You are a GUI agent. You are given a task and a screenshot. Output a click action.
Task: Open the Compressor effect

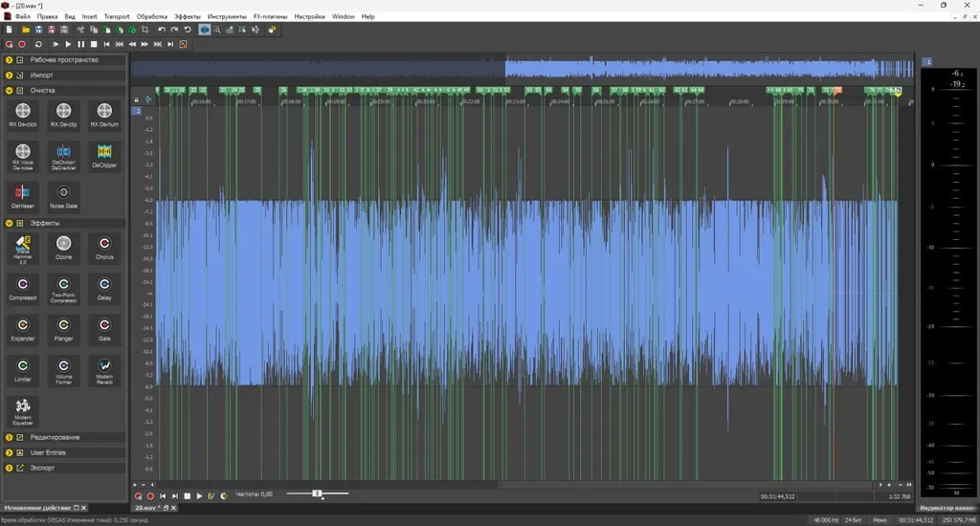23,288
